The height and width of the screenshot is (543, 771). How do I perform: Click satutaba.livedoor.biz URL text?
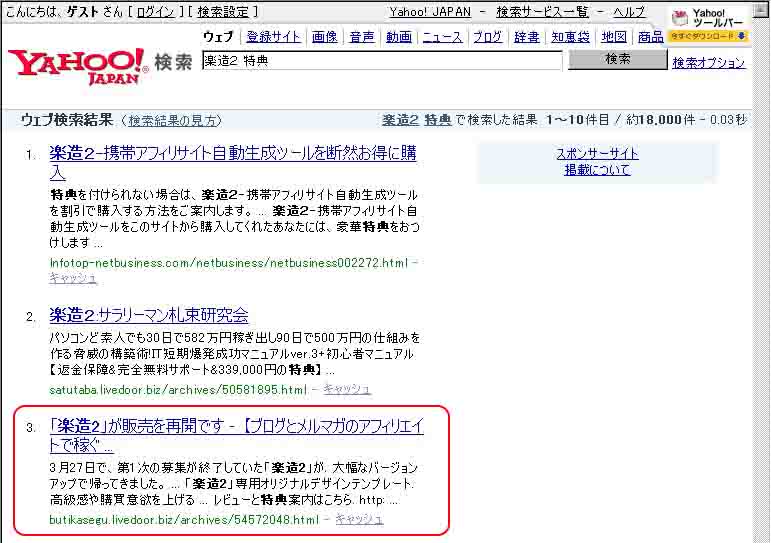click(178, 390)
